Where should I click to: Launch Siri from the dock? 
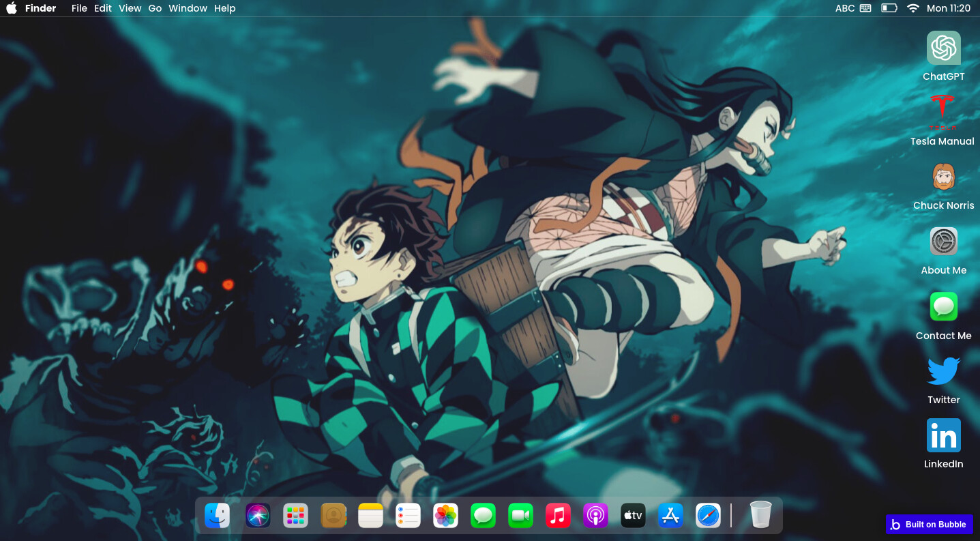tap(258, 515)
